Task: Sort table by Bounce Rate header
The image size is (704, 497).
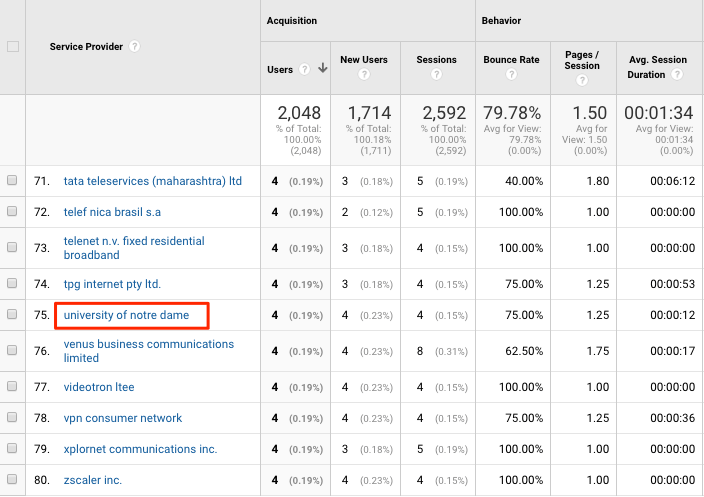Action: coord(511,59)
